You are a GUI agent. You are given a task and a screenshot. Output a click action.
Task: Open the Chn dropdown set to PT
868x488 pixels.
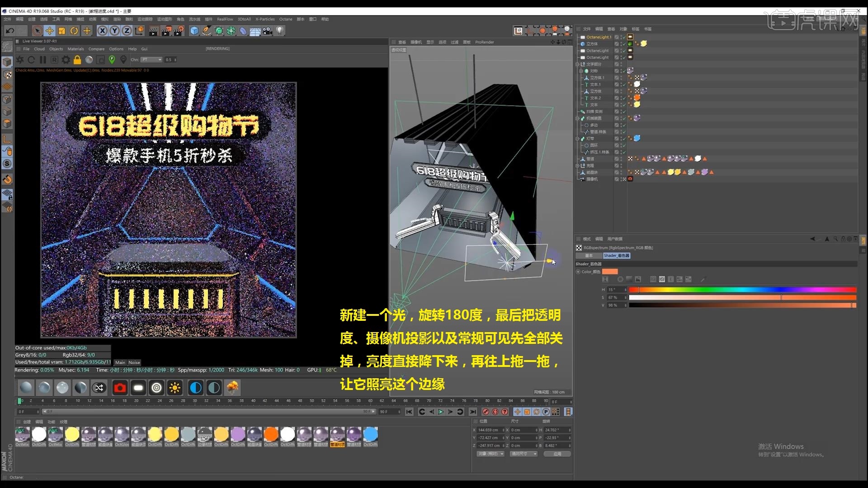(x=152, y=60)
